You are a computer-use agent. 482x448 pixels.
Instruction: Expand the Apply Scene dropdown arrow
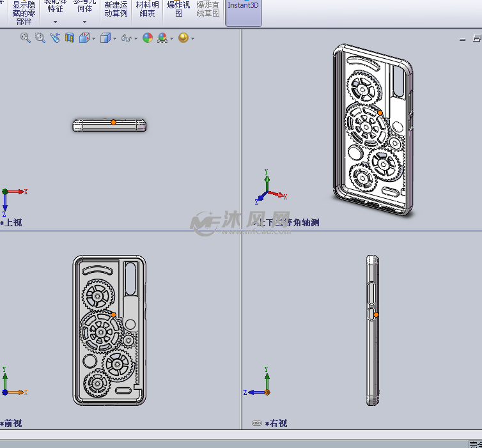[x=171, y=38]
